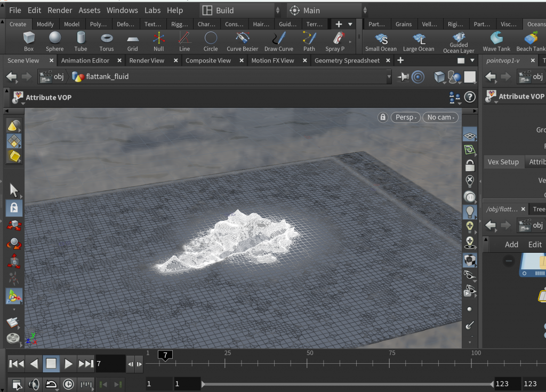
Task: Add a Small Ocean from shelf
Action: pos(381,41)
